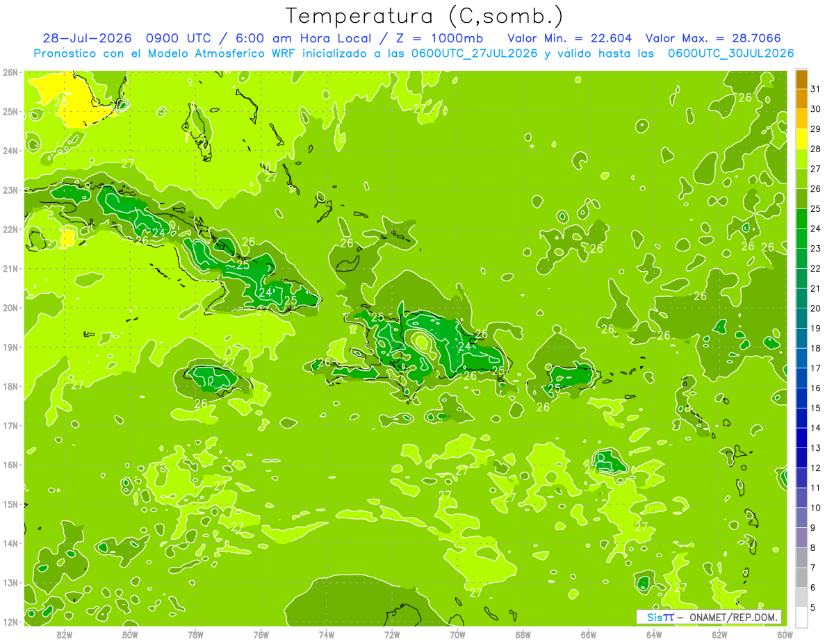Pick the teal legend swatch between 19 and 20
The image size is (834, 644).
coord(801,317)
